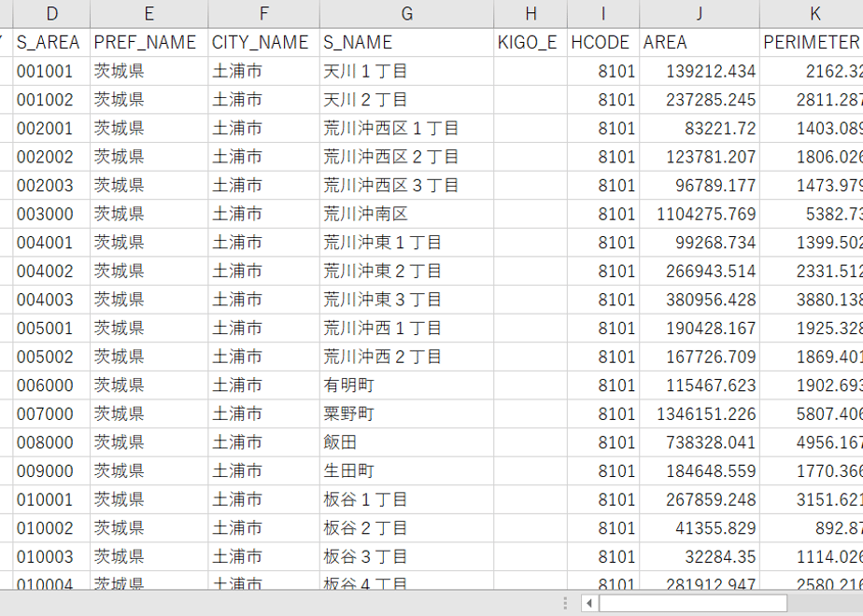Select cell 荒川沖南区

point(406,214)
